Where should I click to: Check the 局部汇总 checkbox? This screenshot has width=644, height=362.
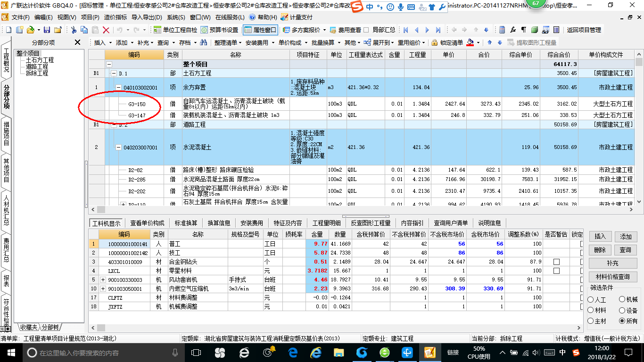[x=366, y=30]
